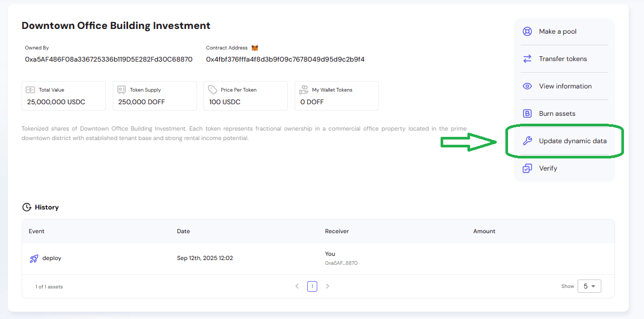The height and width of the screenshot is (319, 644).
Task: Click the Total Value card
Action: 64,96
